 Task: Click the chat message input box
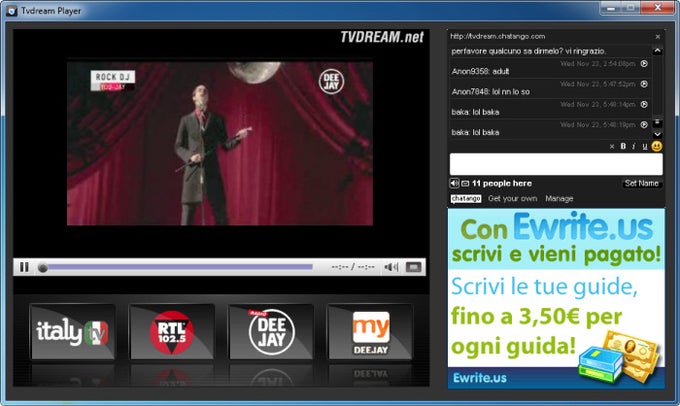coord(556,164)
